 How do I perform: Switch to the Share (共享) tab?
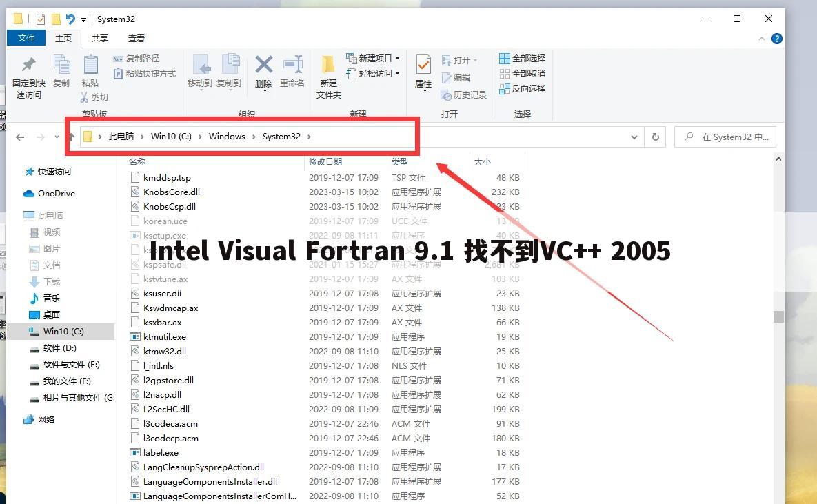point(99,39)
